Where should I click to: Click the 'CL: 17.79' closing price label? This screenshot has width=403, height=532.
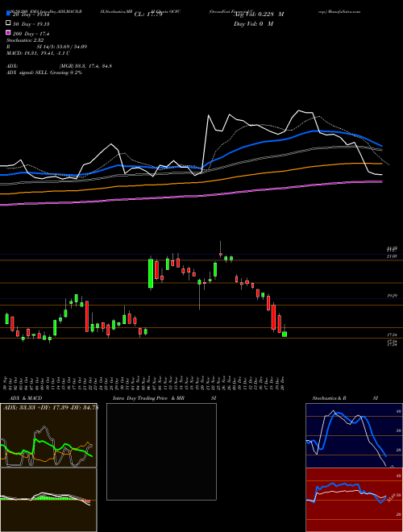(148, 15)
